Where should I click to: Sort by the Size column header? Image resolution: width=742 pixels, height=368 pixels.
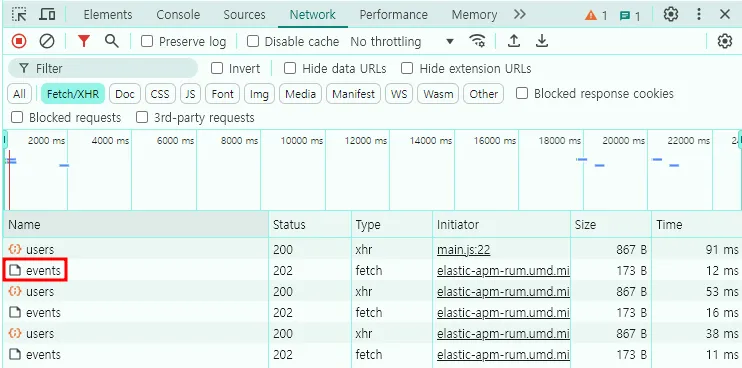click(x=611, y=224)
